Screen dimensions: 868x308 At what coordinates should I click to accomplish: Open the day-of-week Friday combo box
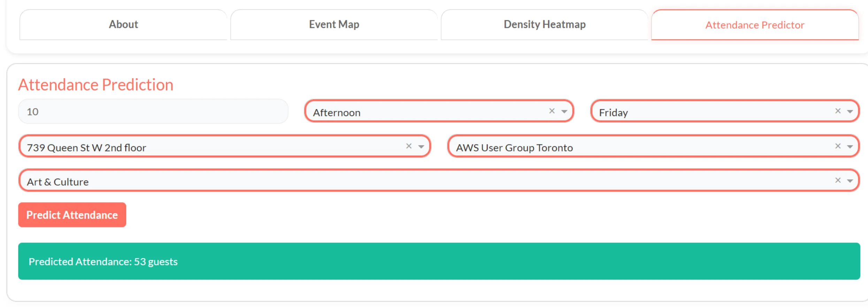[x=725, y=111]
